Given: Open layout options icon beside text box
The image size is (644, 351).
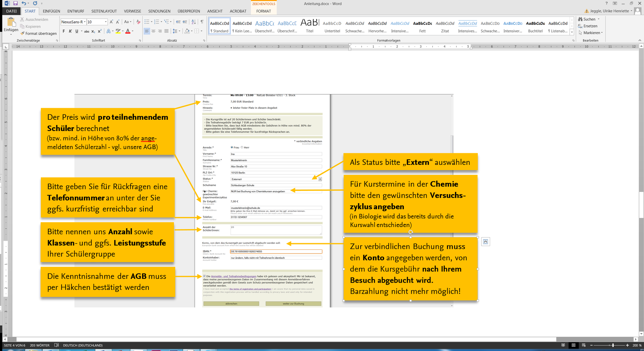Looking at the screenshot, I should (486, 242).
